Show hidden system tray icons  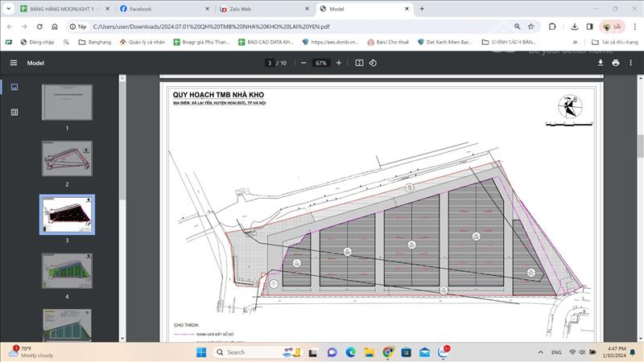(x=540, y=352)
